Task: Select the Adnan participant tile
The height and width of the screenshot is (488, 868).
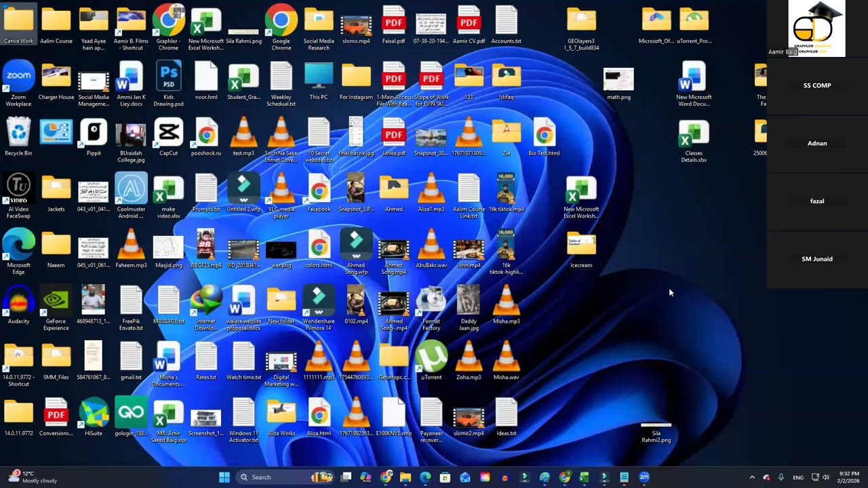Action: (817, 144)
